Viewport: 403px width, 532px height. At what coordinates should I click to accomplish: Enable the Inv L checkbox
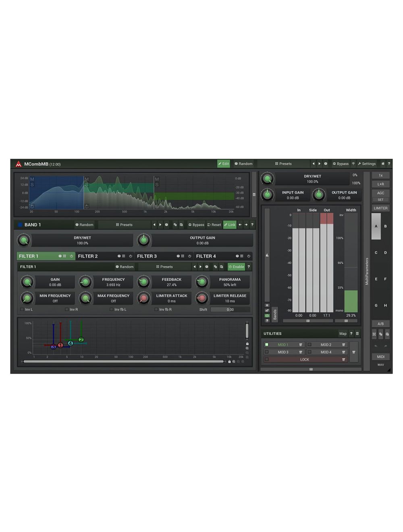pyautogui.click(x=22, y=310)
